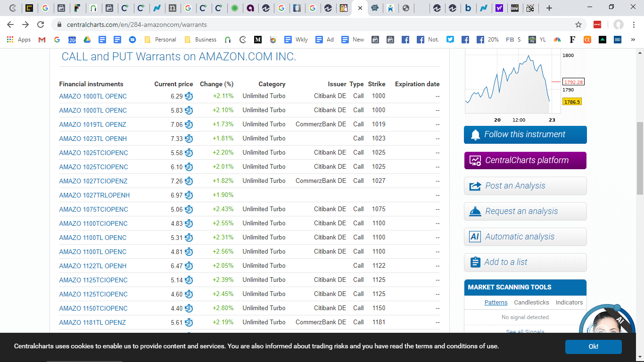Click Follow this instrument button
The height and width of the screenshot is (362, 644).
click(x=525, y=135)
